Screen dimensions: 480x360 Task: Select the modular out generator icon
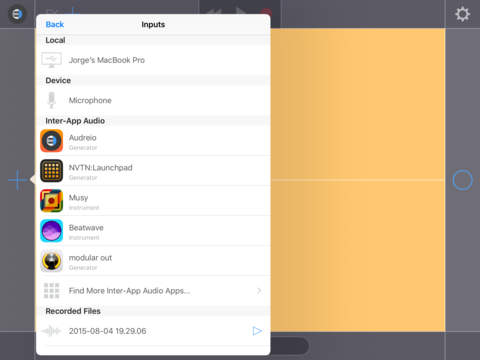[x=52, y=261]
